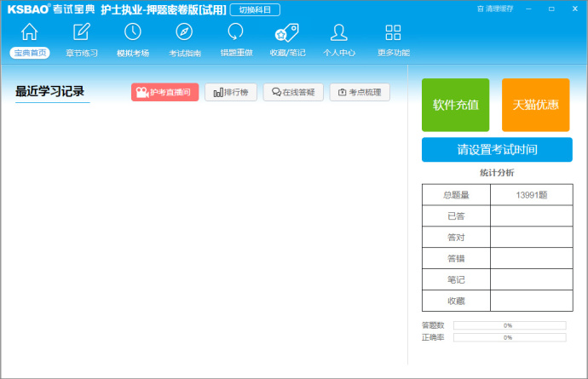The image size is (588, 379).
Task: Open 考试指南 compass icon
Action: [x=184, y=32]
